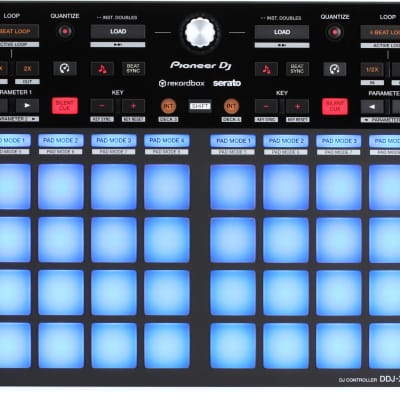
Task: Select left deck PAD MODE 1
Action: coord(15,140)
